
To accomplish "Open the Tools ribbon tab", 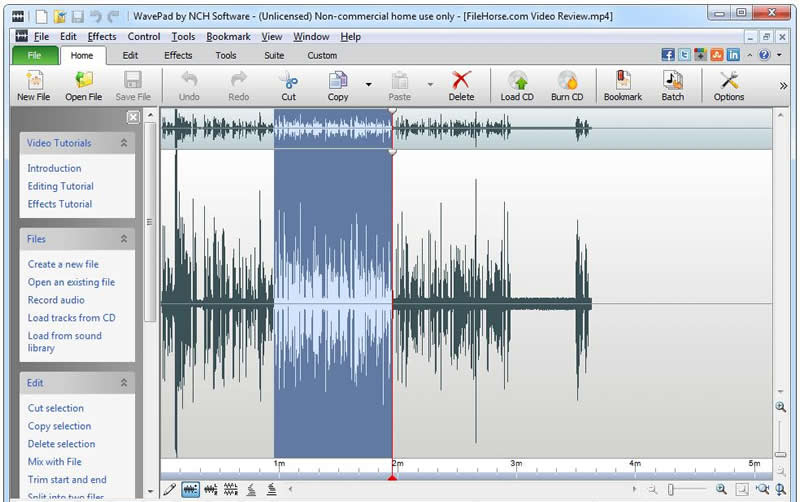I will tap(226, 56).
